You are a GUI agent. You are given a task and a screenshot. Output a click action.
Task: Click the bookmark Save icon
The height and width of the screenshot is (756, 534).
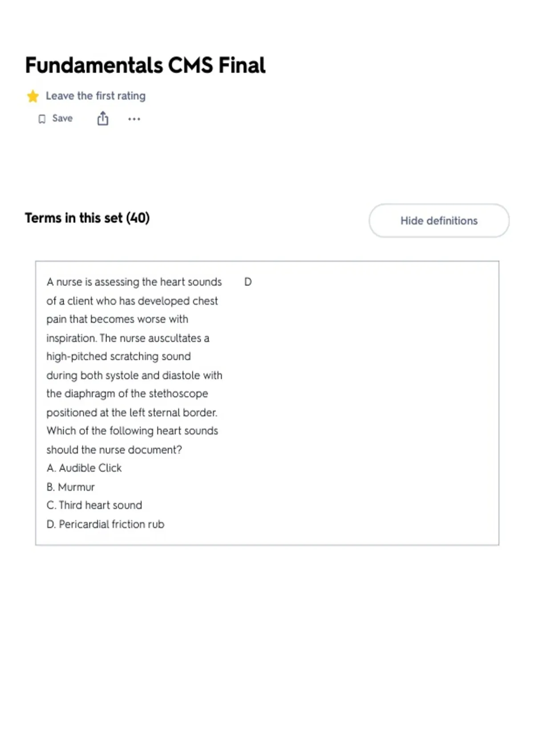tap(42, 119)
